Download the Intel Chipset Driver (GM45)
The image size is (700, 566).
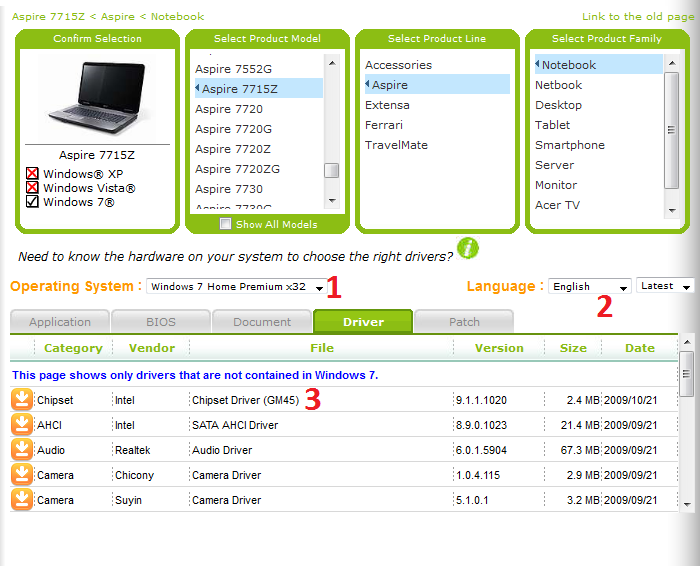point(21,399)
